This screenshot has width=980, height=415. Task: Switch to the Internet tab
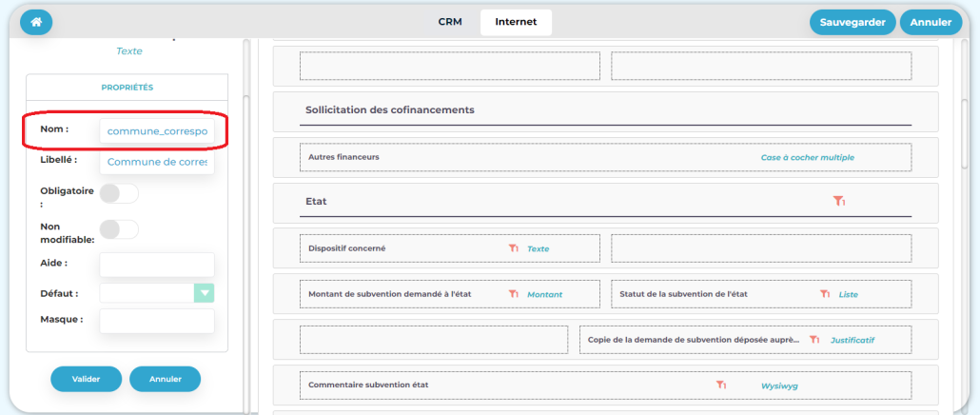point(516,22)
